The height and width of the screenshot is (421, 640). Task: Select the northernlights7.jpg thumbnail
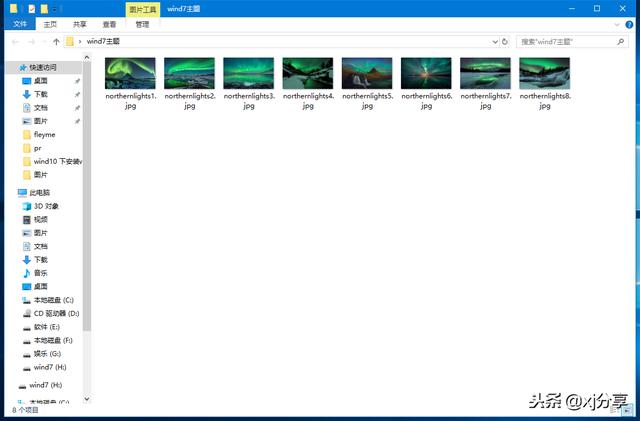click(485, 74)
